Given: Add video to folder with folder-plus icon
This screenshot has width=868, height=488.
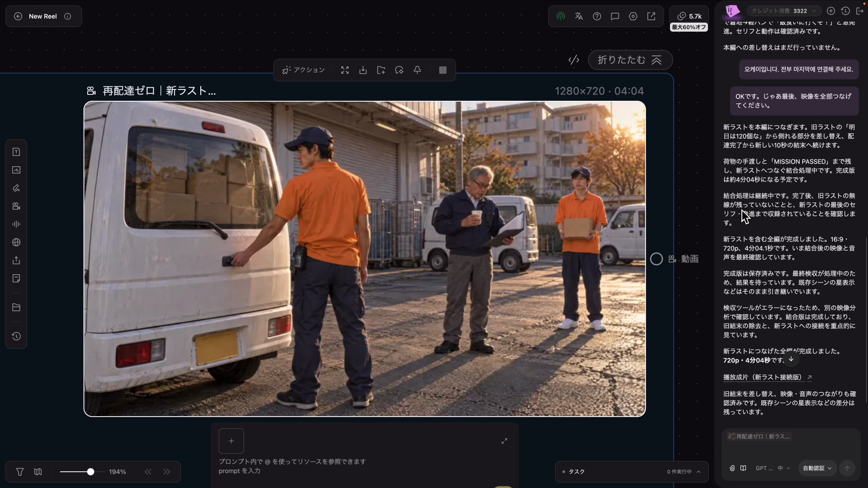Looking at the screenshot, I should point(381,70).
